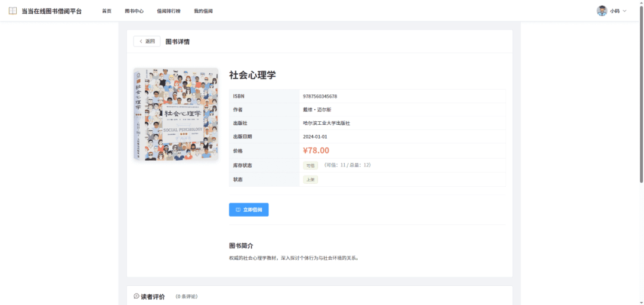This screenshot has height=305, width=644.
Task: Click the 返回 back button
Action: click(147, 42)
